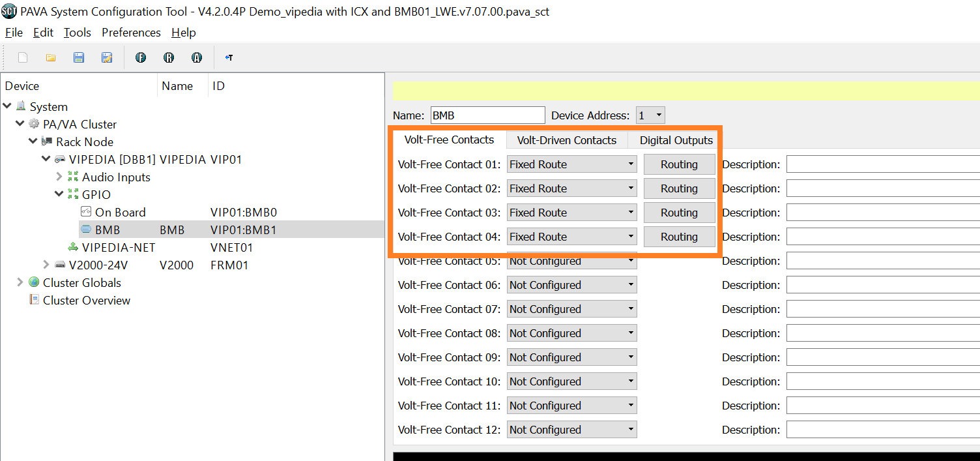Image resolution: width=980 pixels, height=461 pixels.
Task: Collapse the VIPEDIA [DBB1] branch
Action: [46, 158]
